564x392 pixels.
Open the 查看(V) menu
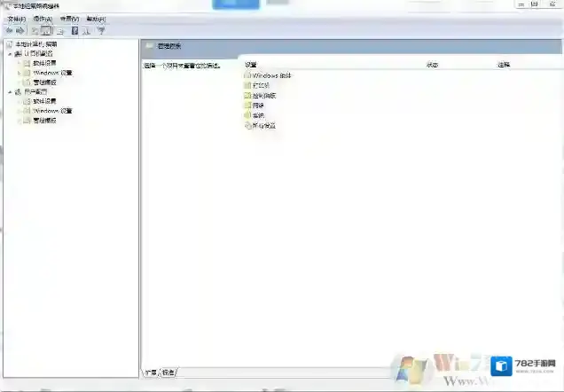(69, 18)
